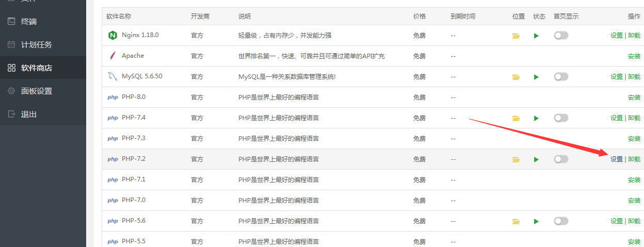Click 卸载 for PHP-7.2
This screenshot has width=644, height=247.
pyautogui.click(x=634, y=159)
